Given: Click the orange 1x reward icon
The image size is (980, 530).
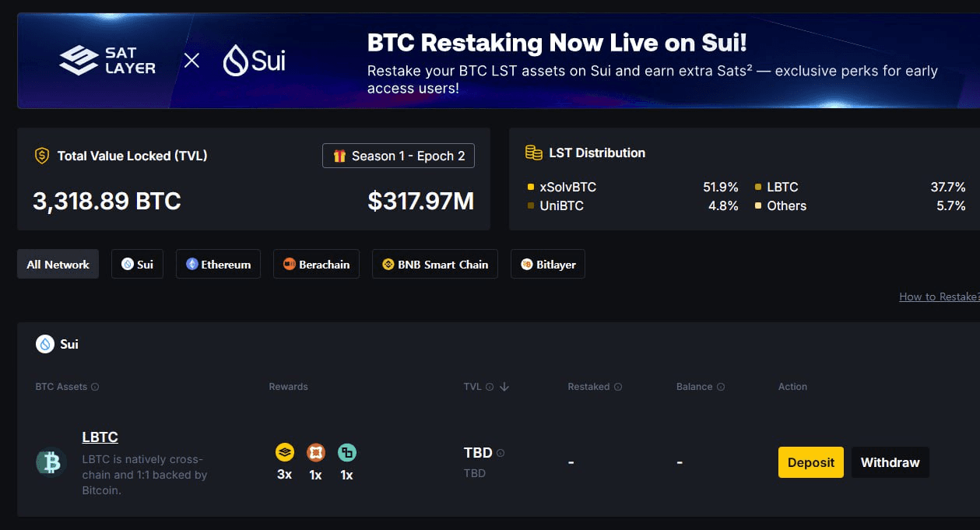Looking at the screenshot, I should 315,451.
